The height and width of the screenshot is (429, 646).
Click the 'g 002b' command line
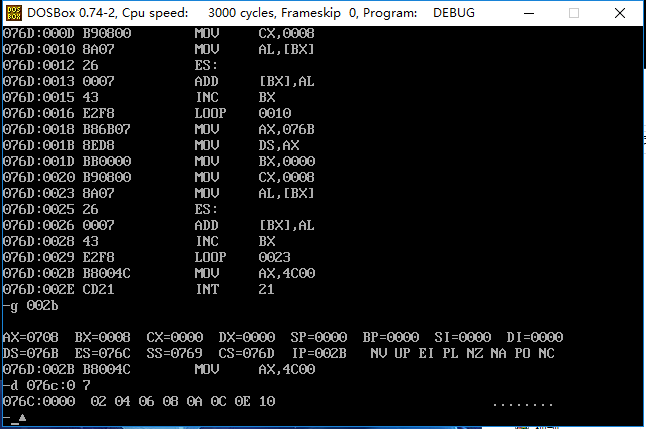tap(30, 306)
